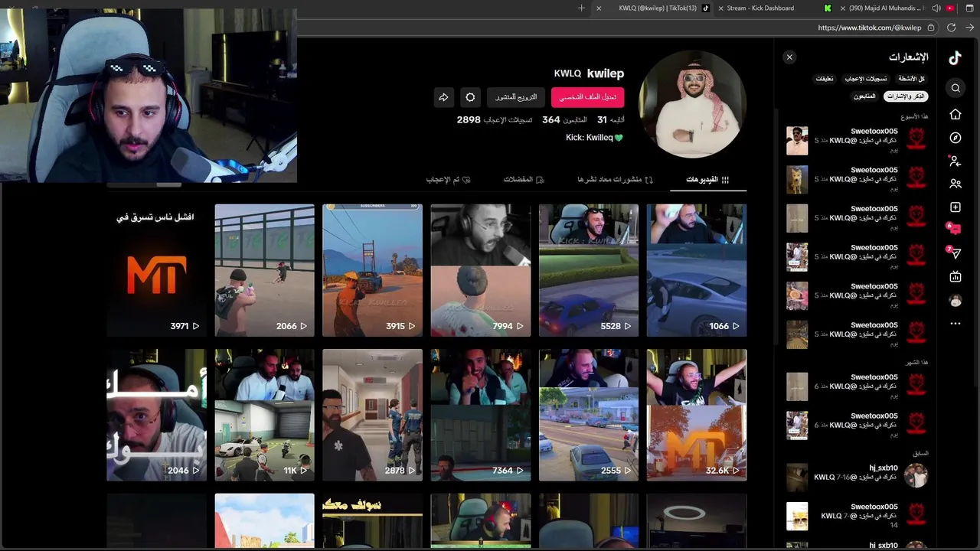Viewport: 980px width, 551px height.
Task: Open Messages paper-plane icon with badge 7
Action: tap(954, 253)
